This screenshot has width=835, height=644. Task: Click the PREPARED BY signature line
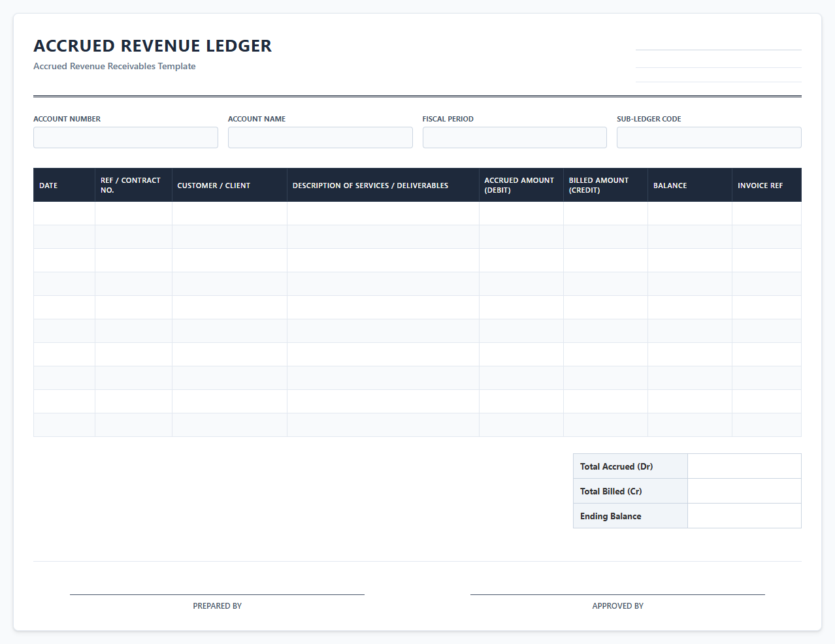(x=217, y=594)
